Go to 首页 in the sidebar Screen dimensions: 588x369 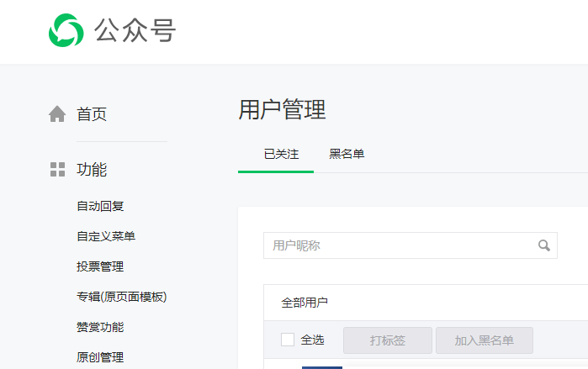click(92, 114)
